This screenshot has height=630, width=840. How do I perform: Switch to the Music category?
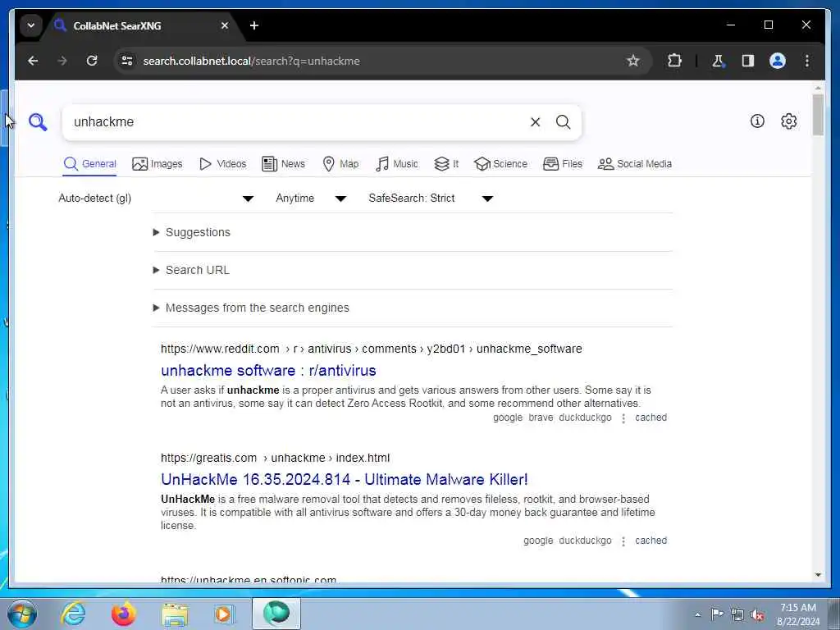tap(397, 164)
